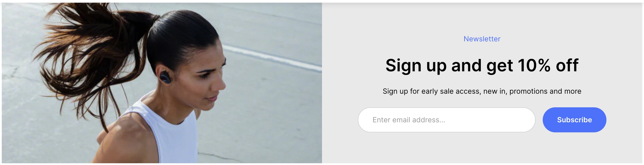Screen dimensions: 644x165
Task: Click the placeholder text inside the email box
Action: click(x=409, y=120)
